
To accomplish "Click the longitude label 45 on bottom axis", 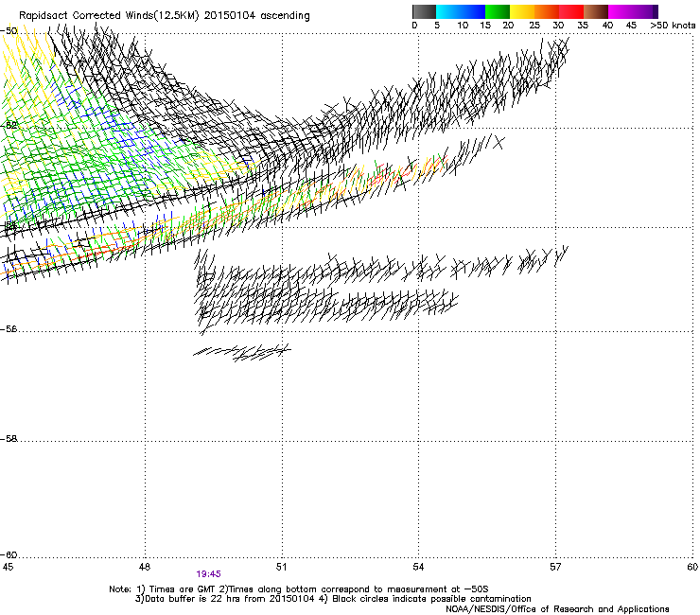I will coord(8,567).
